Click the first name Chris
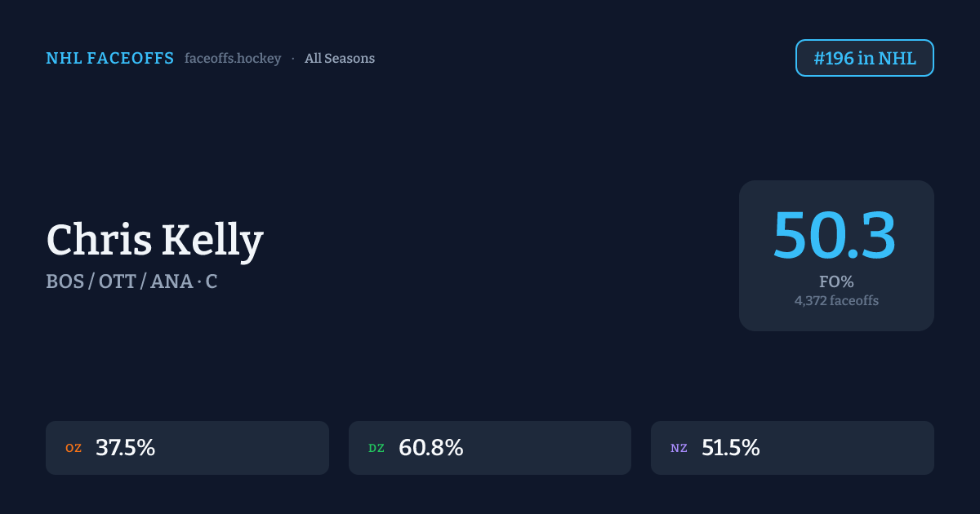 coord(99,241)
